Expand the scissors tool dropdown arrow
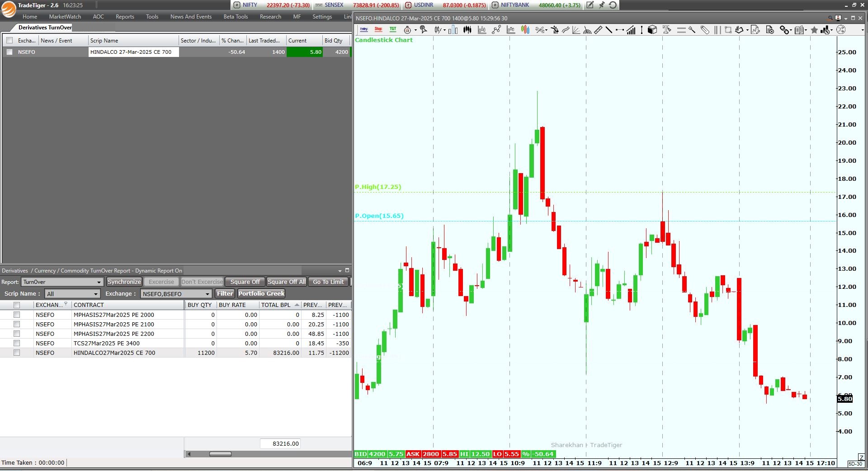This screenshot has width=868, height=471. tap(546, 30)
